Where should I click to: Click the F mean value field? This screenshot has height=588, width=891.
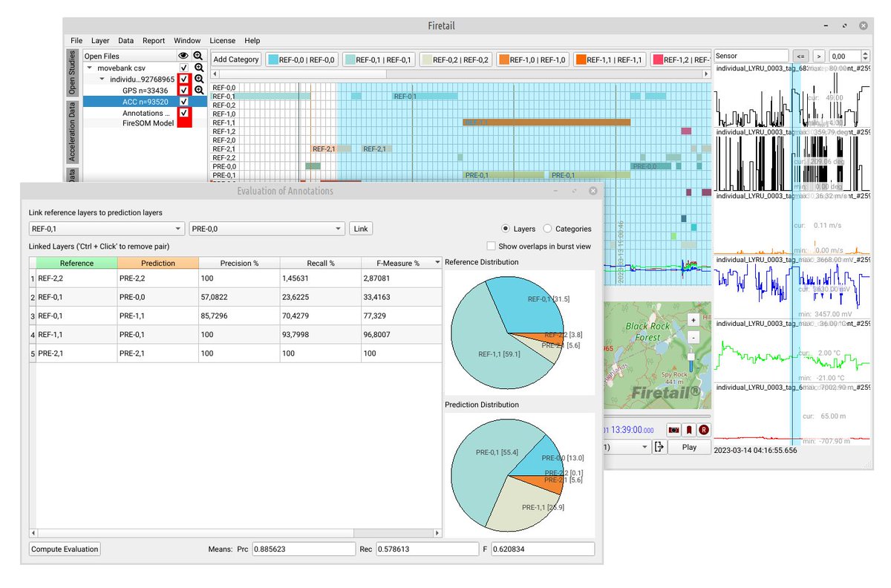pos(543,549)
